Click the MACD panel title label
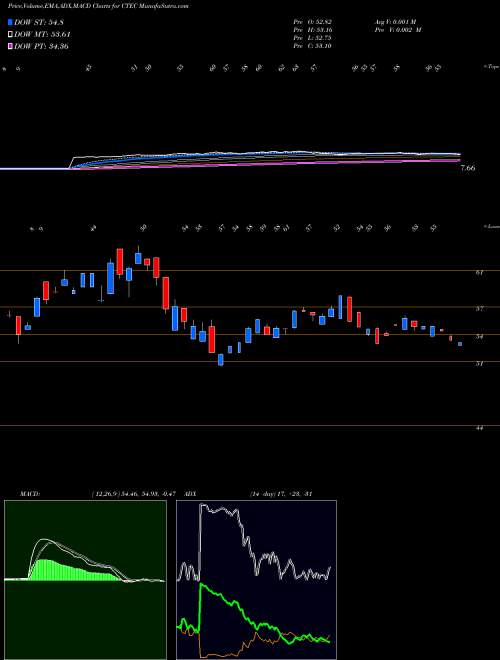This screenshot has height=660, width=500. click(x=29, y=494)
